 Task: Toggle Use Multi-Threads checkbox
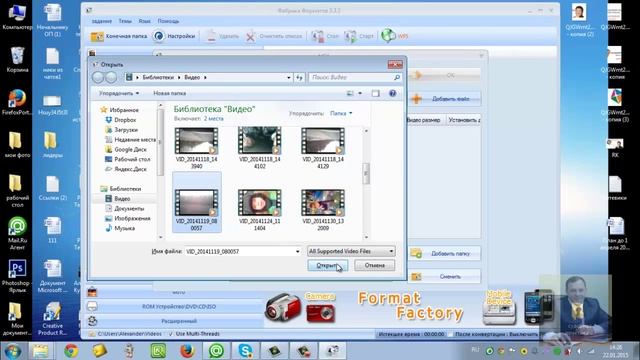pos(171,334)
